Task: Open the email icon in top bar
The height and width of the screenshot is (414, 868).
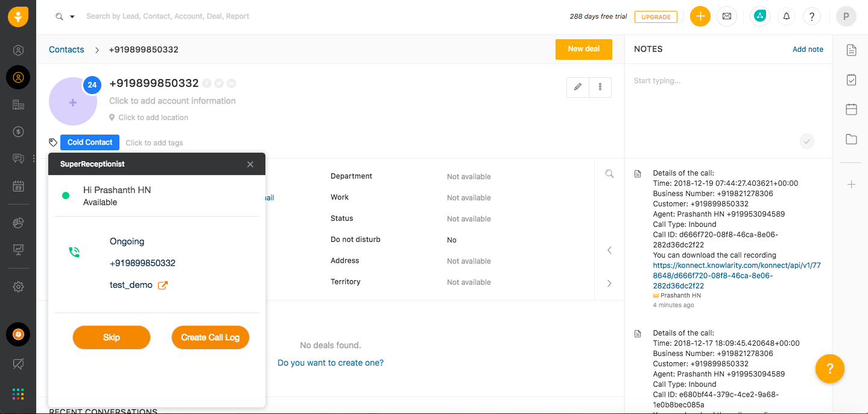Action: 726,16
